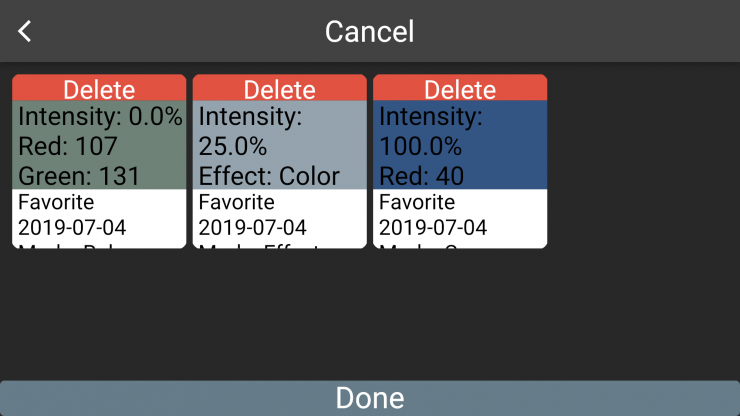
Task: Tap the Effect: Color text line
Action: click(x=269, y=177)
